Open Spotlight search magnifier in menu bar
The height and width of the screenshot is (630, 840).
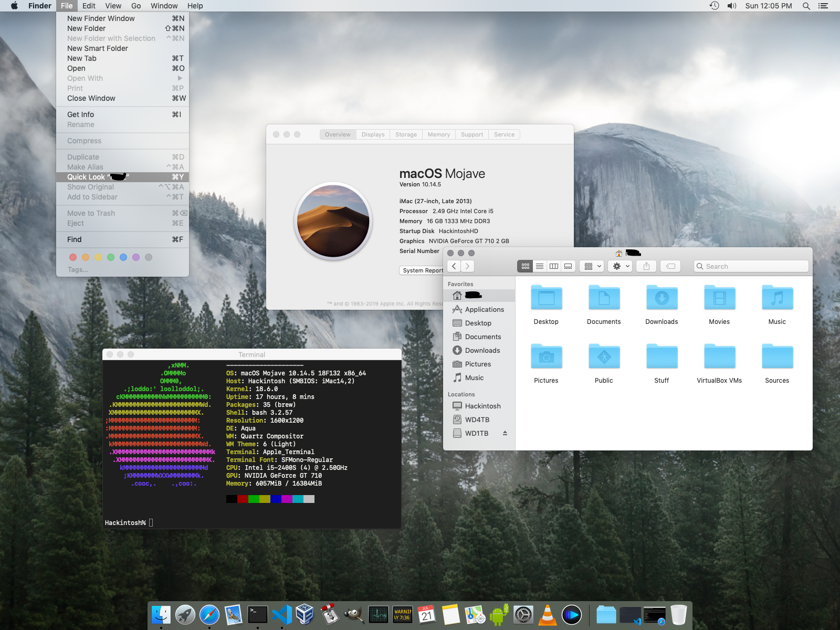tap(806, 6)
